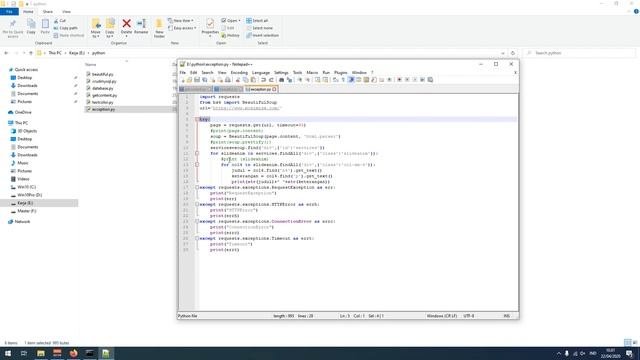This screenshot has width=640, height=360.
Task: Open the View tab in Explorer ribbon
Action: pyautogui.click(x=66, y=12)
